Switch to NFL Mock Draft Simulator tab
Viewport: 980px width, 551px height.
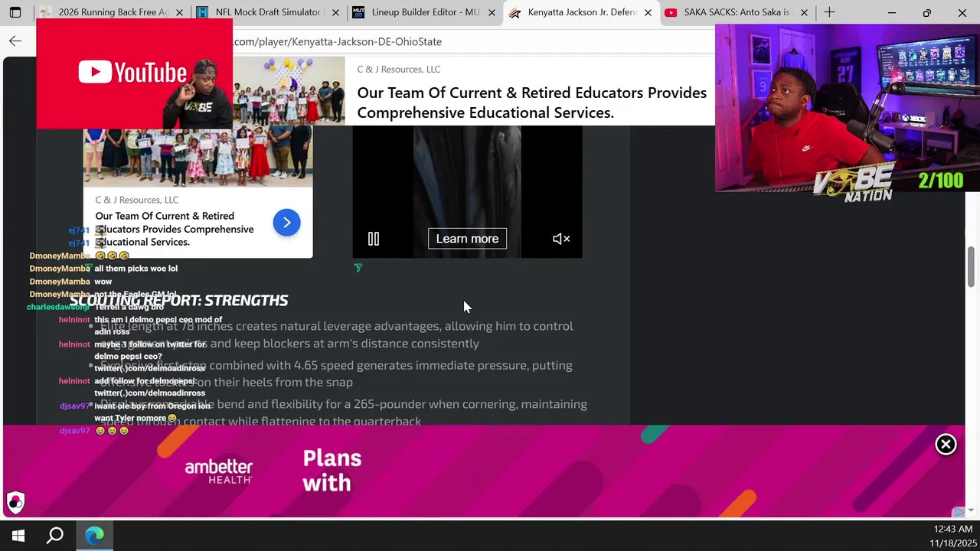tap(268, 12)
